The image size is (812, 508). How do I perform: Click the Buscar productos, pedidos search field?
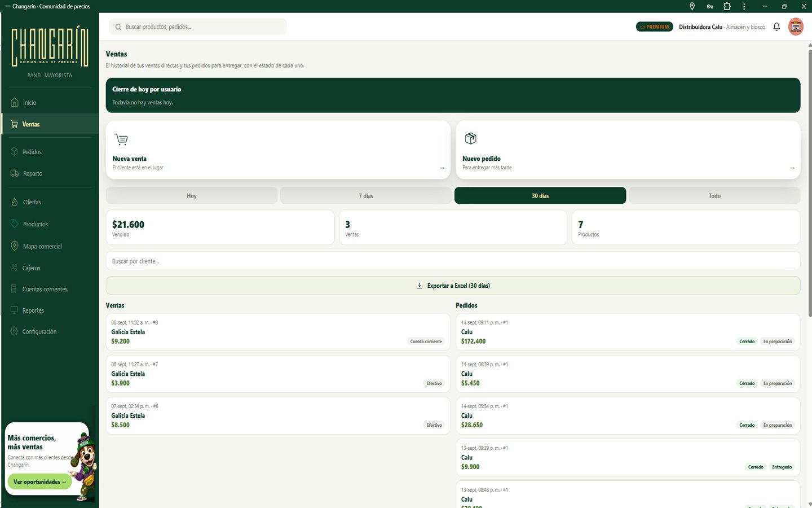198,27
